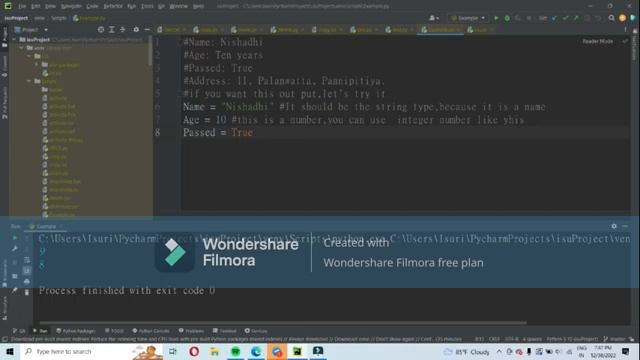640x360 pixels.
Task: Open the Problems tool window
Action: point(191,331)
